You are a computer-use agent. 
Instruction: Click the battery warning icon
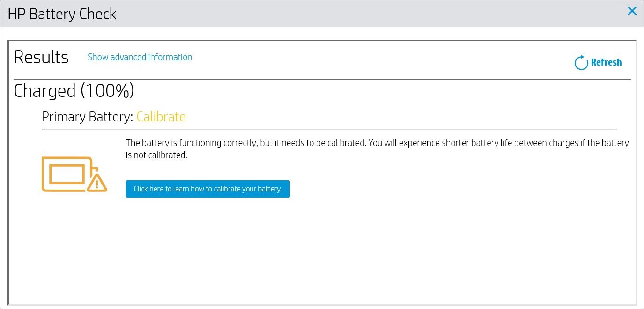tap(74, 174)
